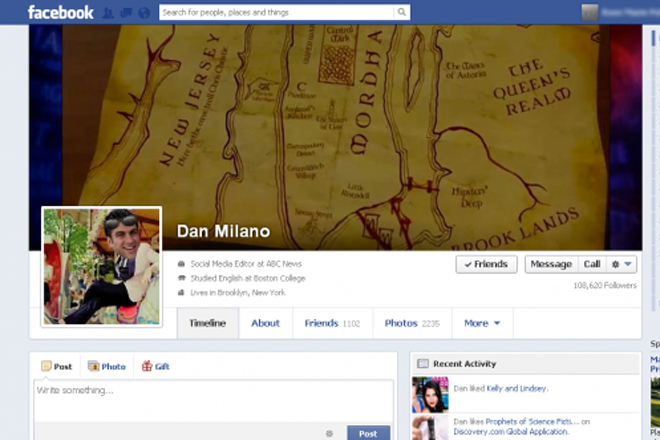Click the search magnifier icon

pos(402,12)
